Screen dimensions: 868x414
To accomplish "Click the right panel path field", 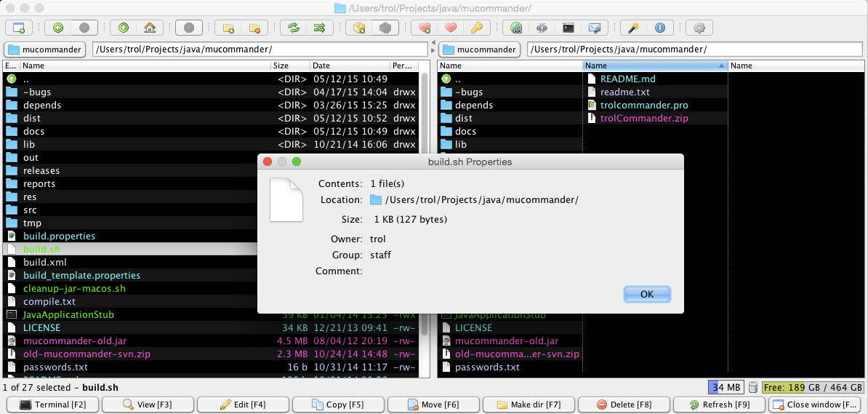I will [695, 49].
